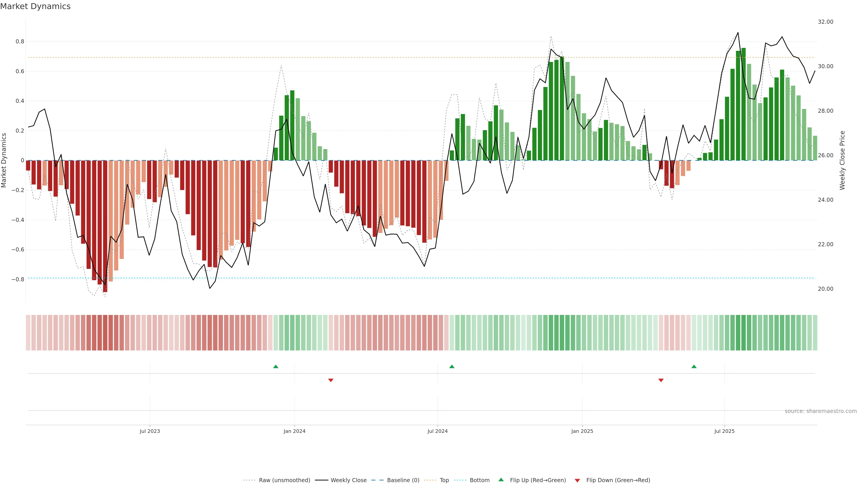Click the Jan 2025 x-axis label
The image size is (868, 488).
pos(582,431)
